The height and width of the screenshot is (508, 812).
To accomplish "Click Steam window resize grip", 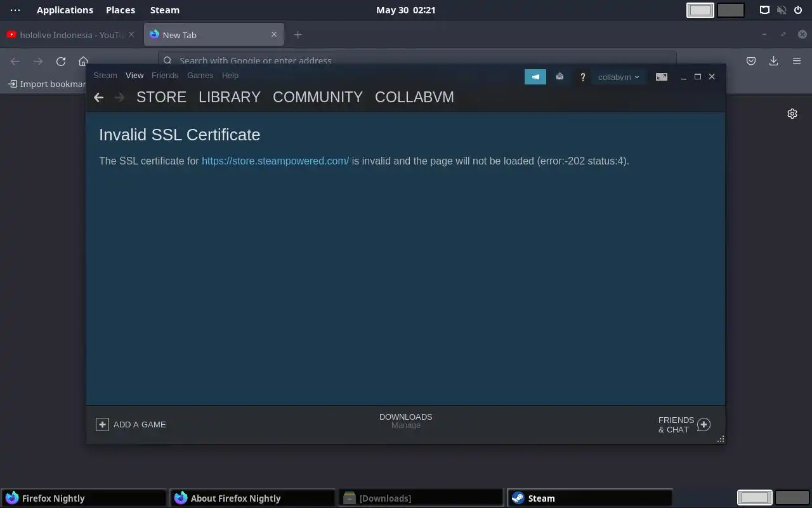I will click(721, 439).
